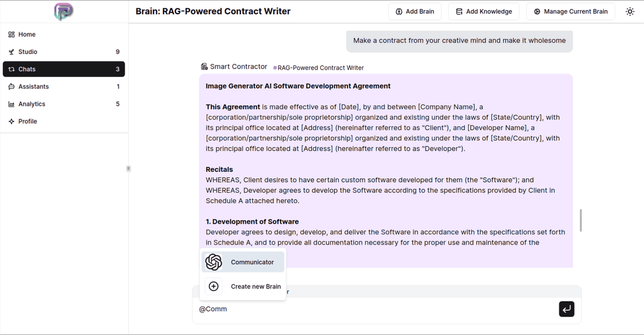The image size is (644, 335).
Task: Click the app logo in sidebar
Action: click(64, 11)
